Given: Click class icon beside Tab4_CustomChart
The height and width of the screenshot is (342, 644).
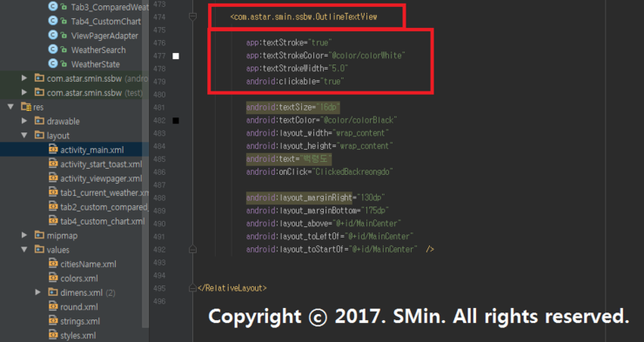Looking at the screenshot, I should click(52, 21).
